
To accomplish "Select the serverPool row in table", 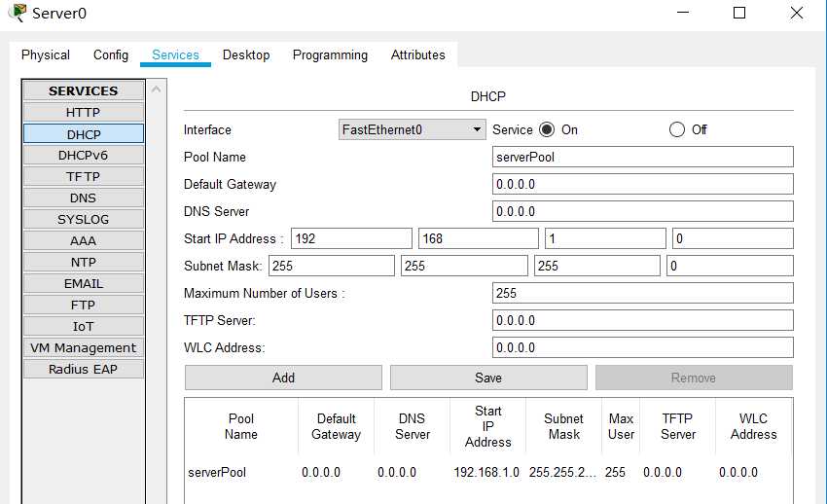I will pyautogui.click(x=488, y=472).
